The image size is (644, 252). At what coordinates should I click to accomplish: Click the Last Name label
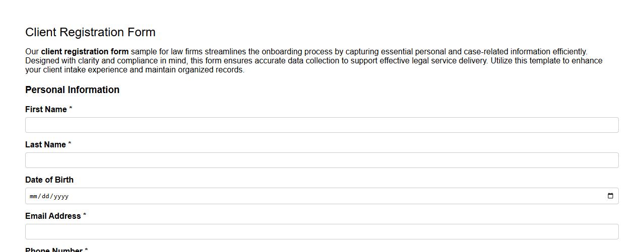[45, 145]
